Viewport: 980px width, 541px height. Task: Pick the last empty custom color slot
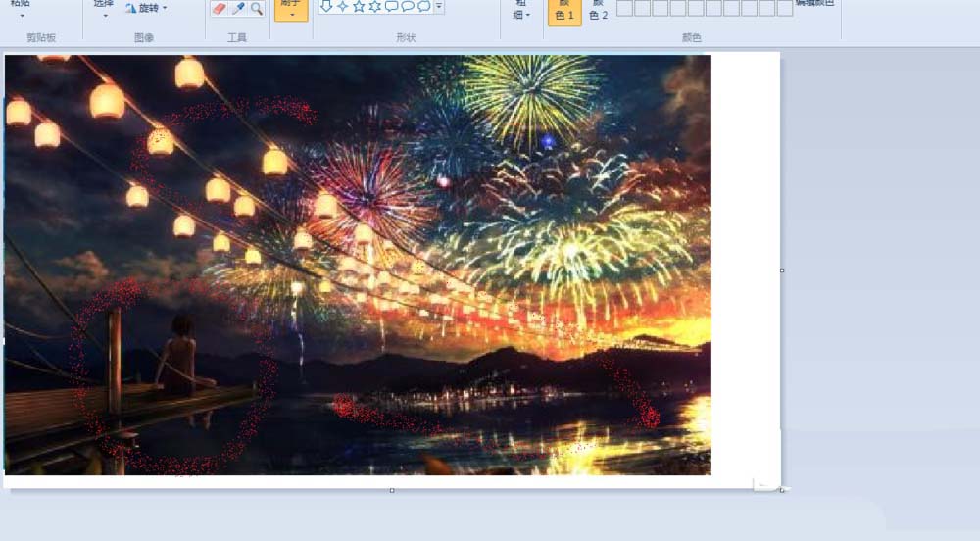pyautogui.click(x=785, y=8)
